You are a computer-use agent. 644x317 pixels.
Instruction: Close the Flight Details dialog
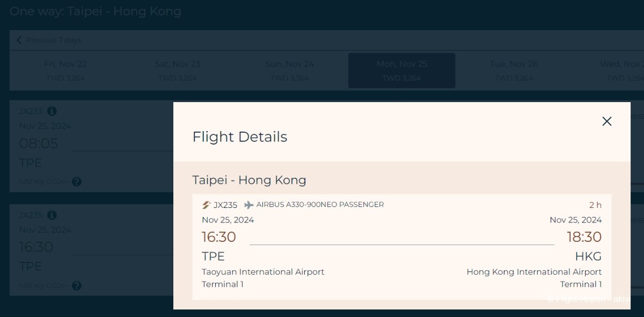[606, 121]
